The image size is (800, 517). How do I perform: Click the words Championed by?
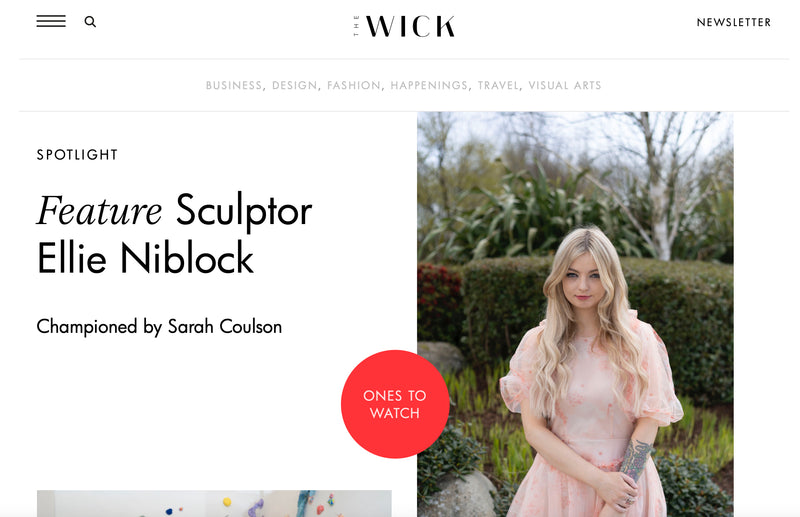click(x=99, y=327)
